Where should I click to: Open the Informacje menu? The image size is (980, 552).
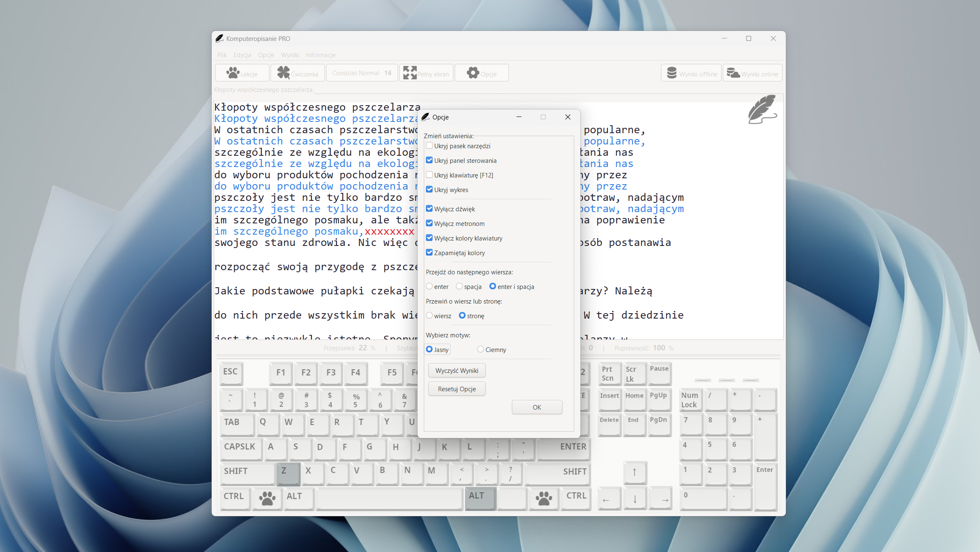point(320,55)
